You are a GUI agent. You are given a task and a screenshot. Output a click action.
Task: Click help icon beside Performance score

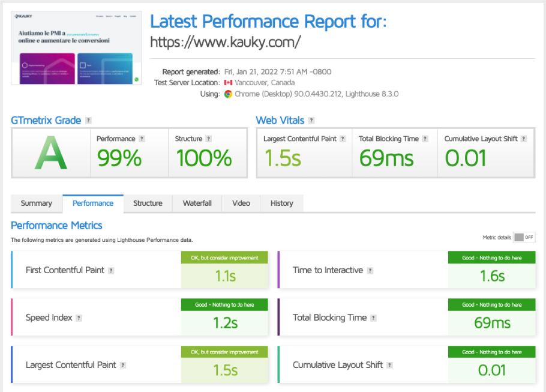pyautogui.click(x=142, y=139)
